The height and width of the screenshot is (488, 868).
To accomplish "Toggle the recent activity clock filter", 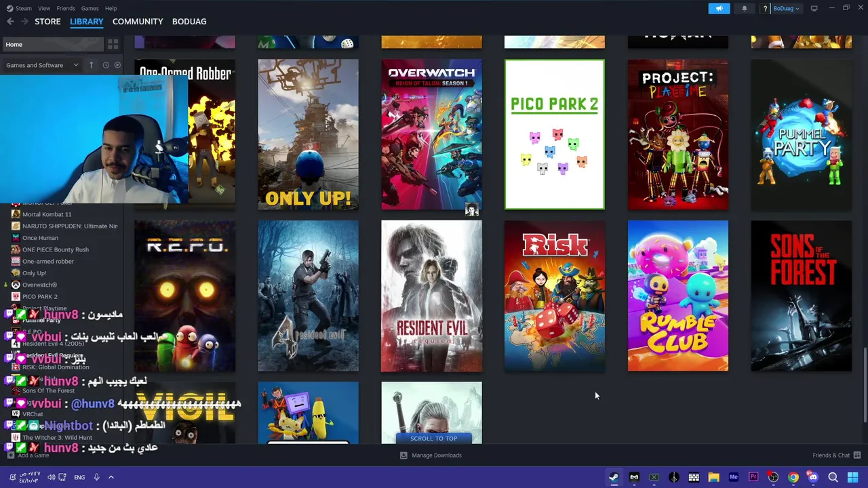I will [x=106, y=65].
